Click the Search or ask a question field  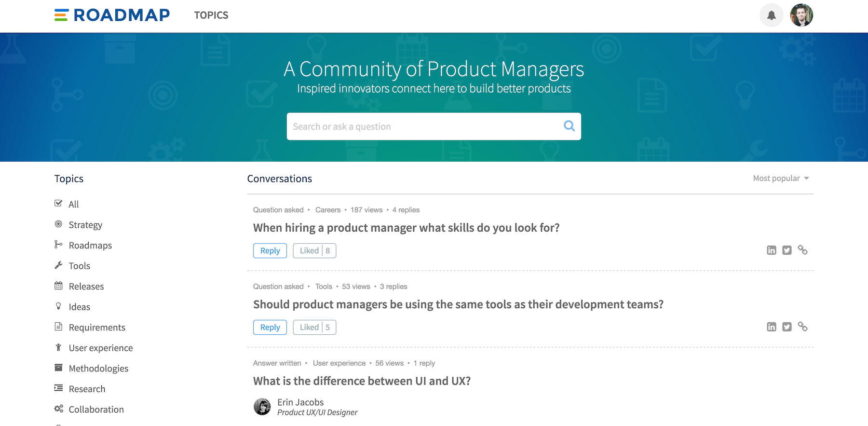point(424,126)
